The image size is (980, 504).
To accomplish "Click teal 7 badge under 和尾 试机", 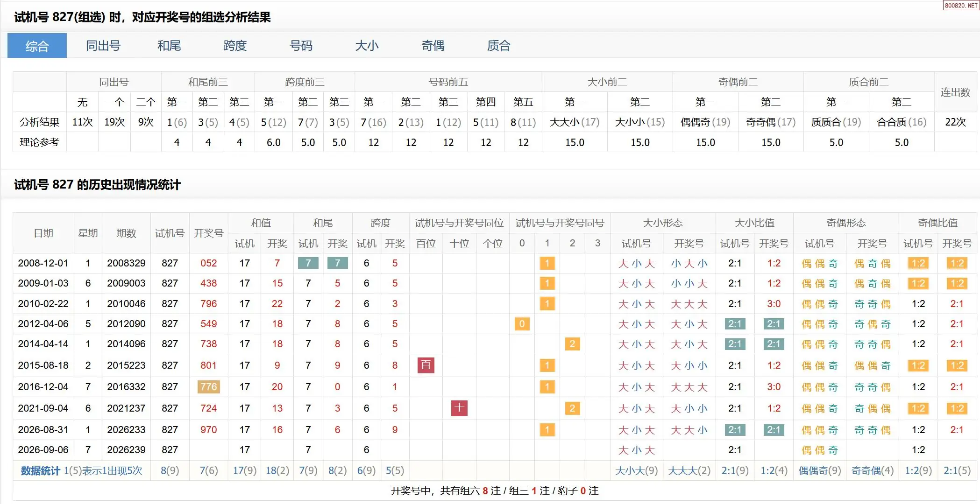I will pos(308,263).
